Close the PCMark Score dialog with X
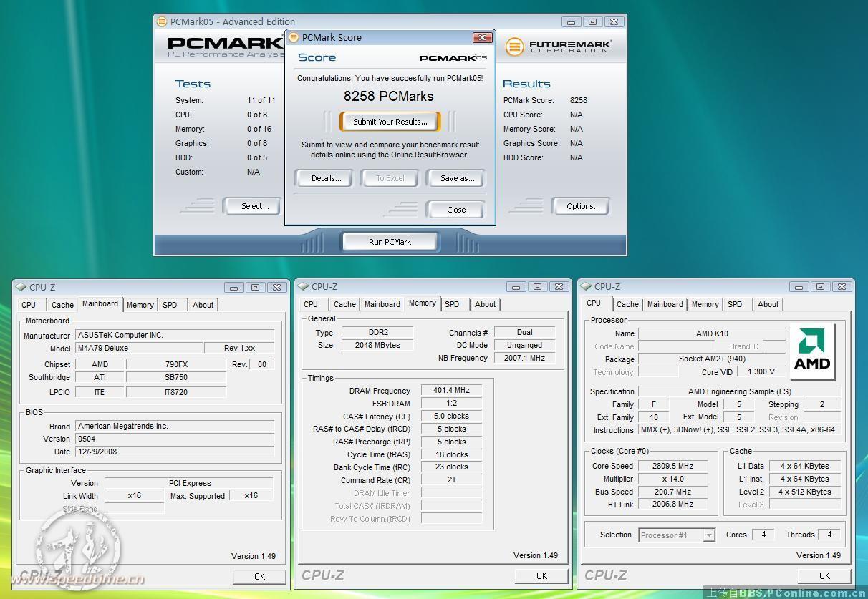The image size is (868, 599). pyautogui.click(x=482, y=37)
